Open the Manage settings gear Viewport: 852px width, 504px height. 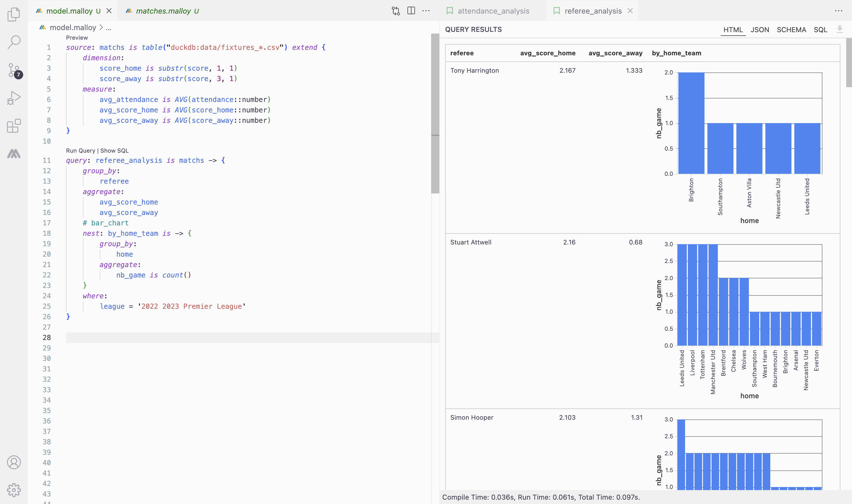coord(14,490)
